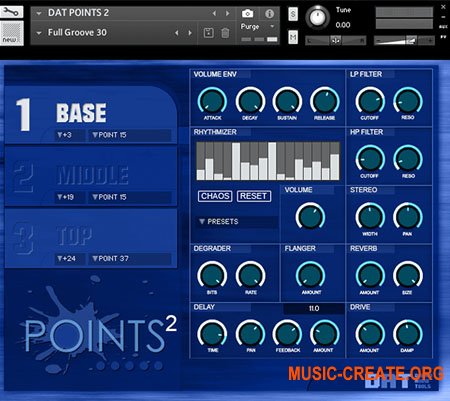Screen dimensions: 450x401
Task: Click the CHAOS button
Action: tap(215, 196)
